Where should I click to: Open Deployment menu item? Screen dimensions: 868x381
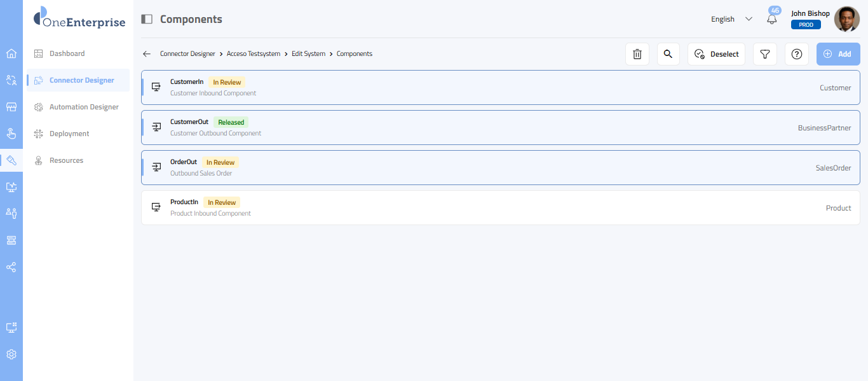(69, 134)
